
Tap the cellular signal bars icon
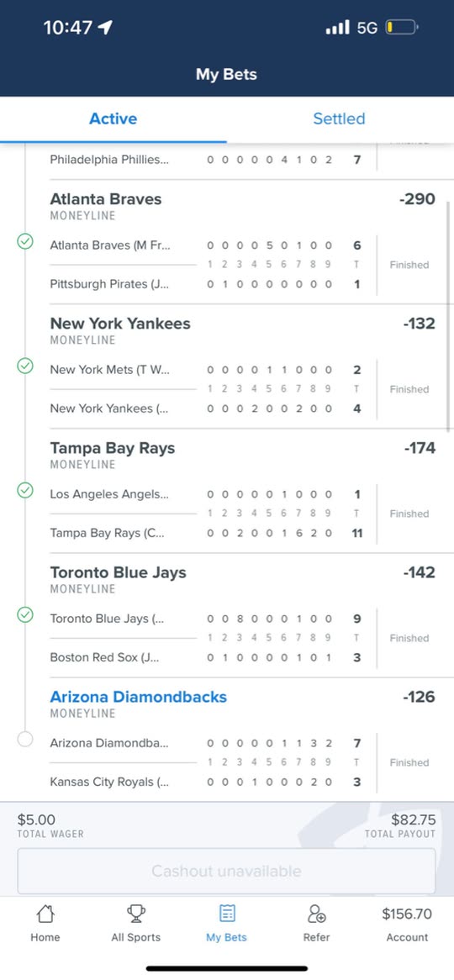click(x=338, y=28)
